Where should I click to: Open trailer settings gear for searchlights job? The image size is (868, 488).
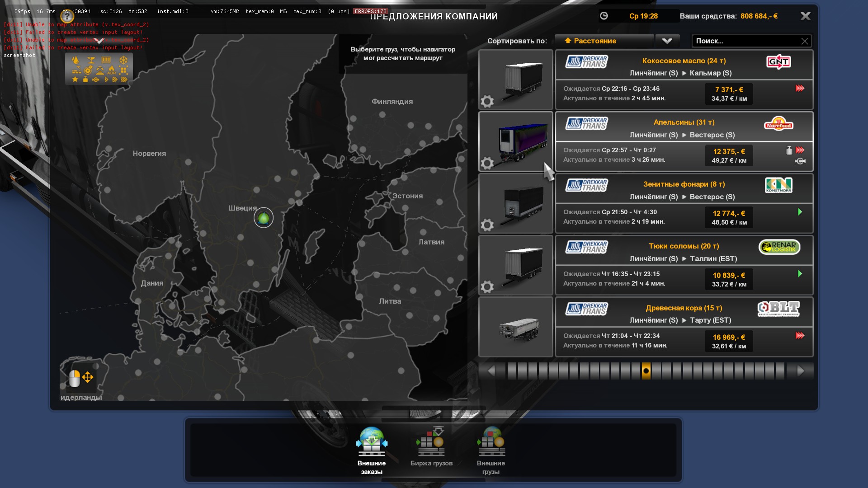point(487,225)
